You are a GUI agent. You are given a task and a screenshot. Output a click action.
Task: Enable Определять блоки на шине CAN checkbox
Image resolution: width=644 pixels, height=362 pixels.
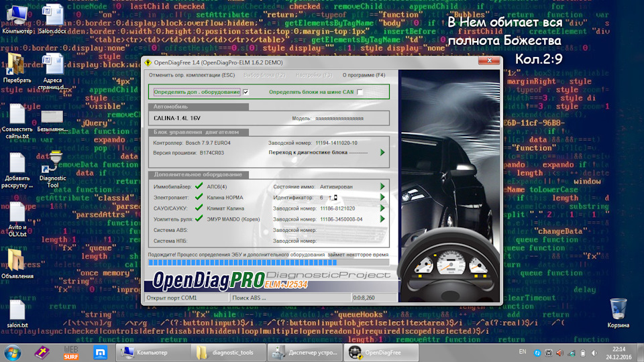(360, 92)
